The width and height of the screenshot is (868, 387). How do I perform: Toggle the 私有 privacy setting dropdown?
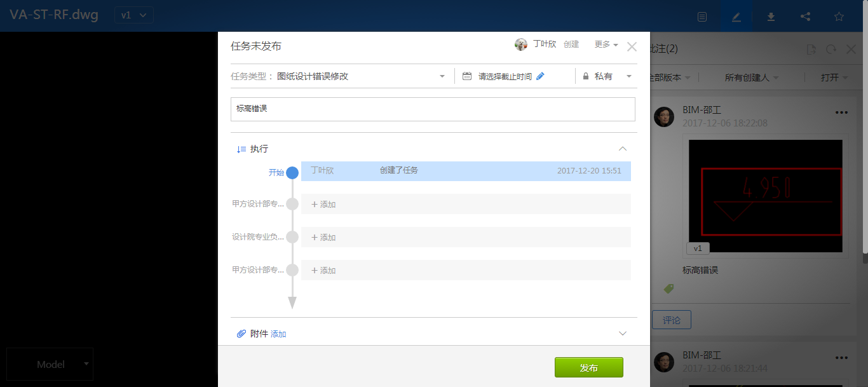pyautogui.click(x=607, y=75)
